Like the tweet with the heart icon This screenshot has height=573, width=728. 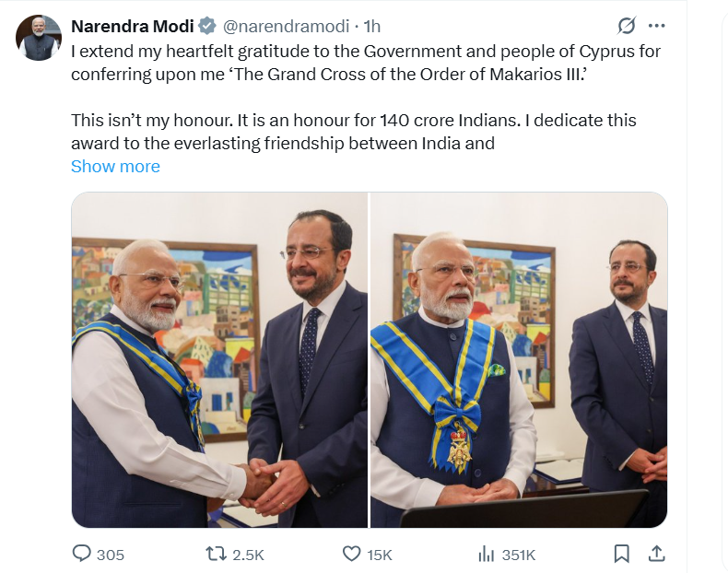(x=351, y=554)
